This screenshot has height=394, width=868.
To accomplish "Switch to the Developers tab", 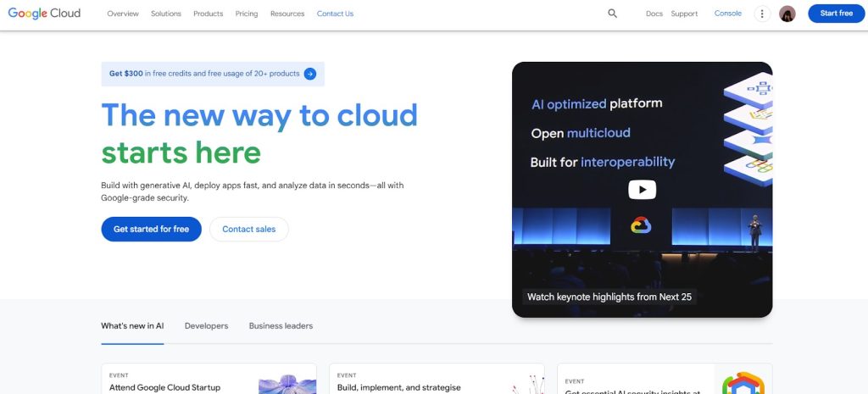I will tap(207, 326).
